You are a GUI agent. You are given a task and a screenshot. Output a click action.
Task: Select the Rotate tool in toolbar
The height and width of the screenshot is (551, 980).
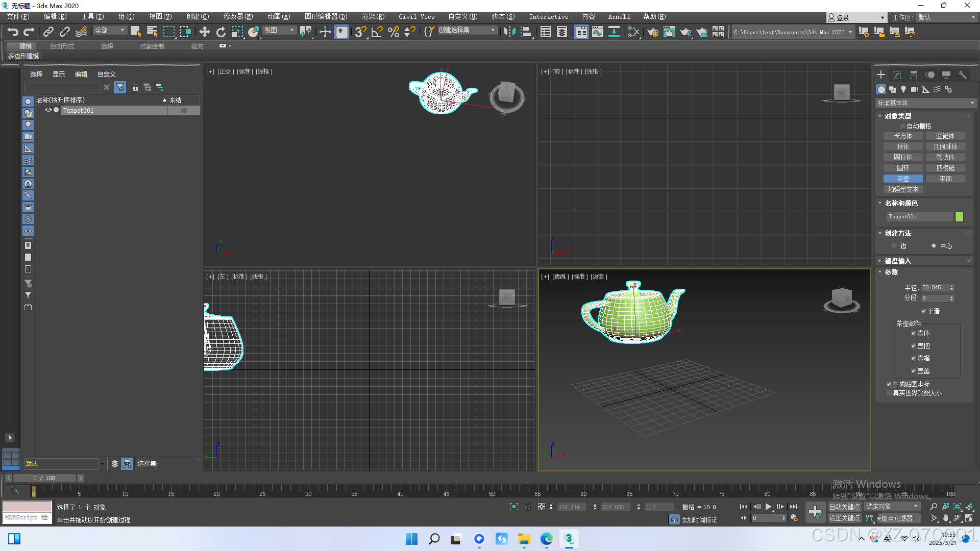pos(221,32)
